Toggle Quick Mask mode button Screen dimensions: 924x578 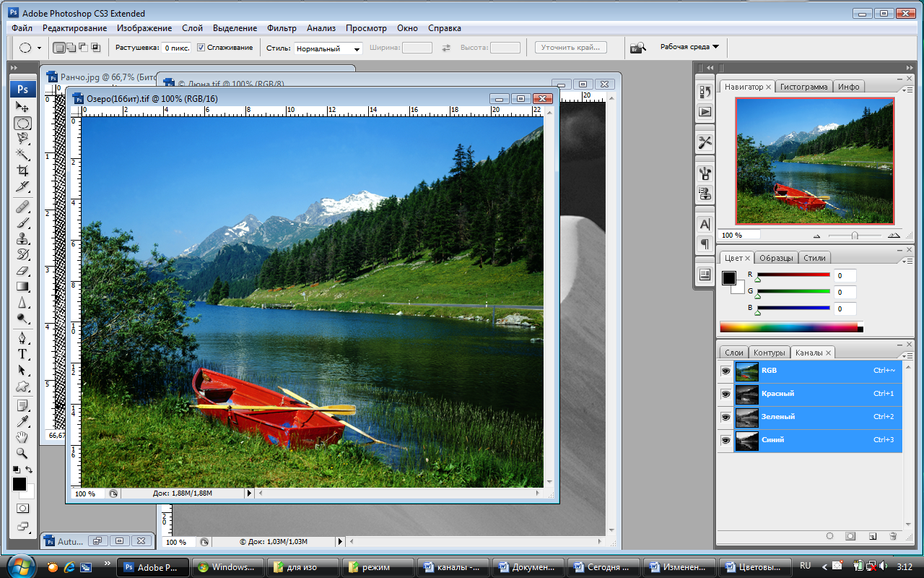(22, 509)
